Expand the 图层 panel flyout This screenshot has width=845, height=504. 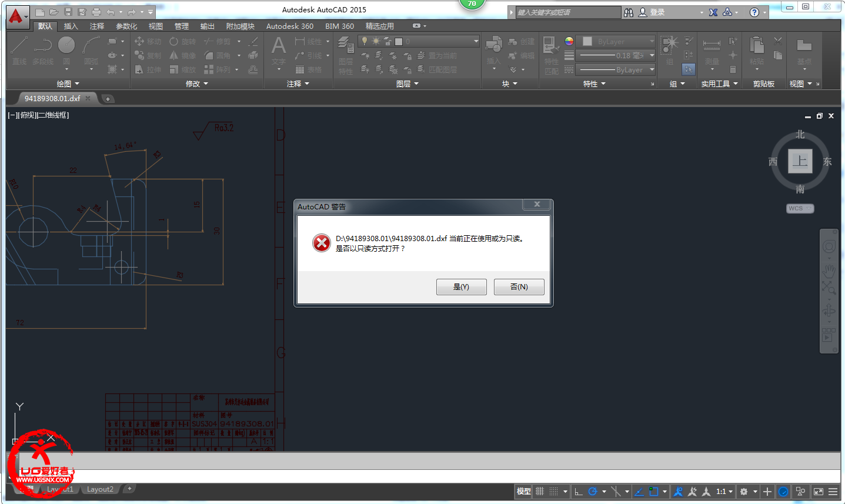coord(407,84)
